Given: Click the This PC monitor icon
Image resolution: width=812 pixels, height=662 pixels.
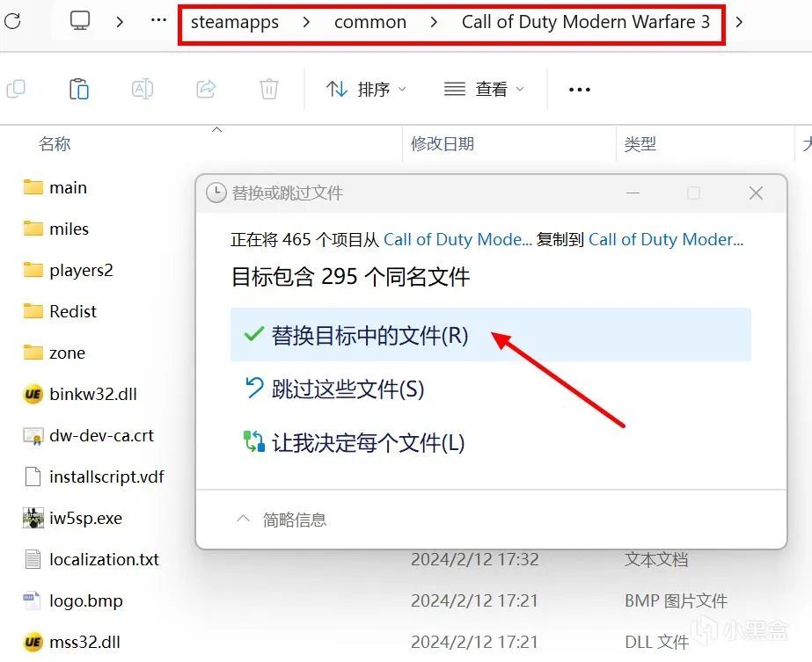Looking at the screenshot, I should (80, 21).
